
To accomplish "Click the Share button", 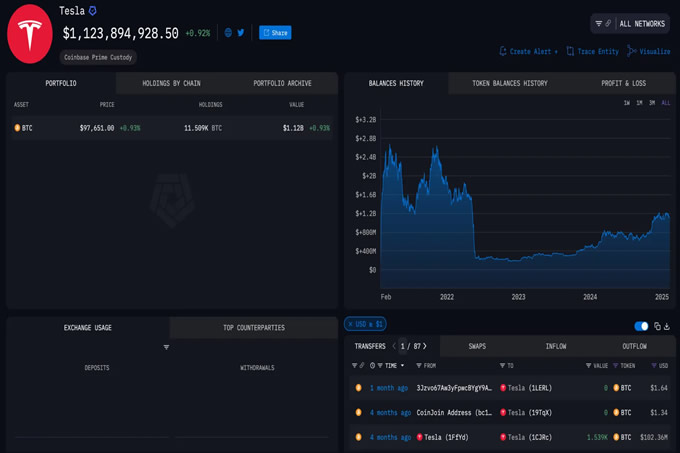I will (275, 33).
